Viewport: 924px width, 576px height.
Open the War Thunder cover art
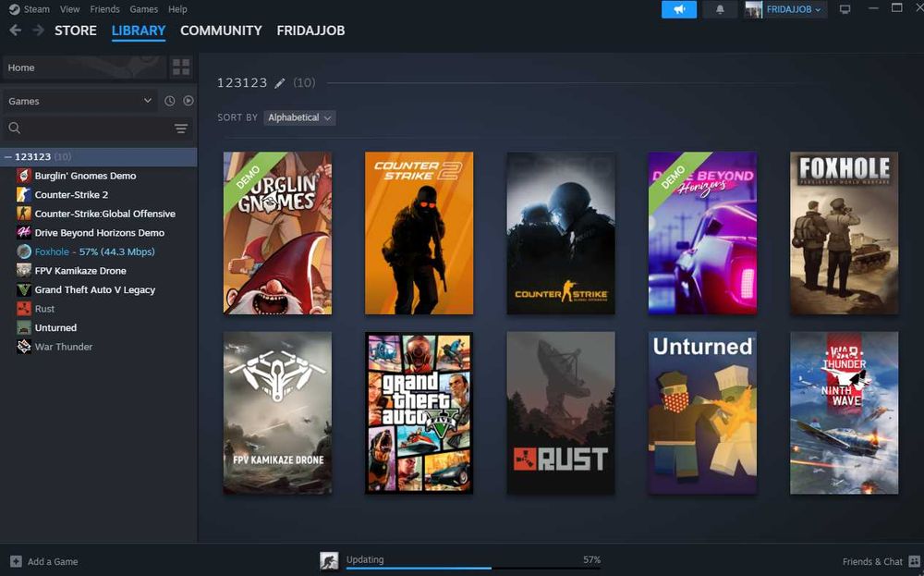(845, 412)
